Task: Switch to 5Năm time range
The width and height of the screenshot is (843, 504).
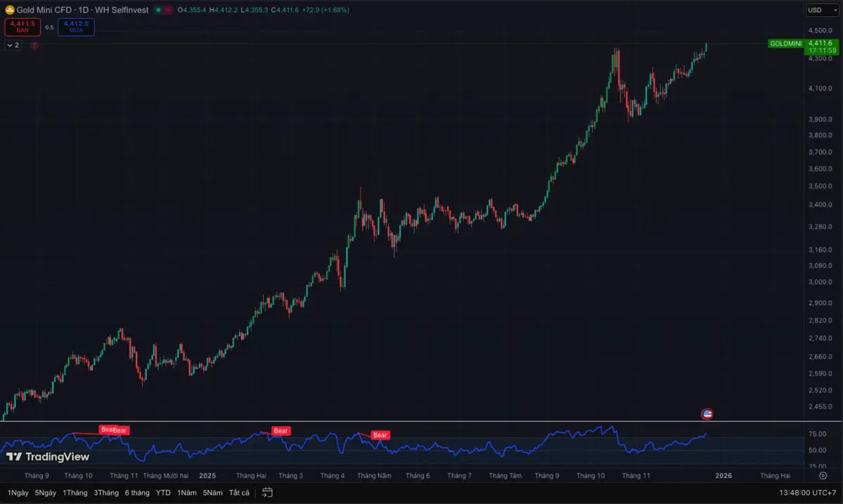Action: tap(212, 493)
